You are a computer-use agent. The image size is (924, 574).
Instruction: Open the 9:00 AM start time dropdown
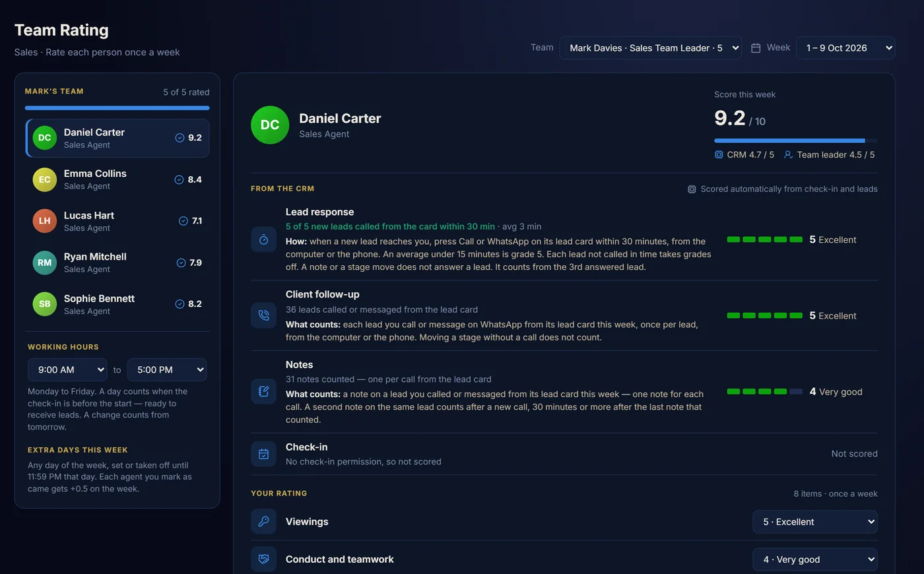pyautogui.click(x=67, y=369)
